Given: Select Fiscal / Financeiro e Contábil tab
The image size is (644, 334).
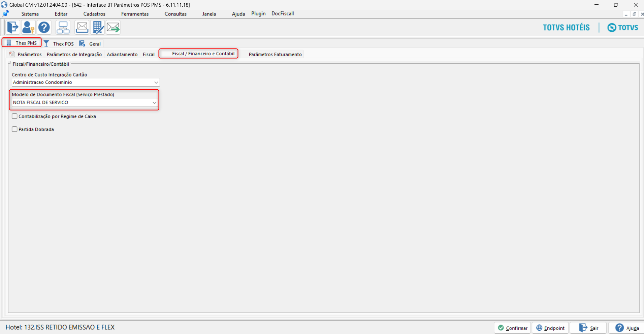Looking at the screenshot, I should [198, 54].
